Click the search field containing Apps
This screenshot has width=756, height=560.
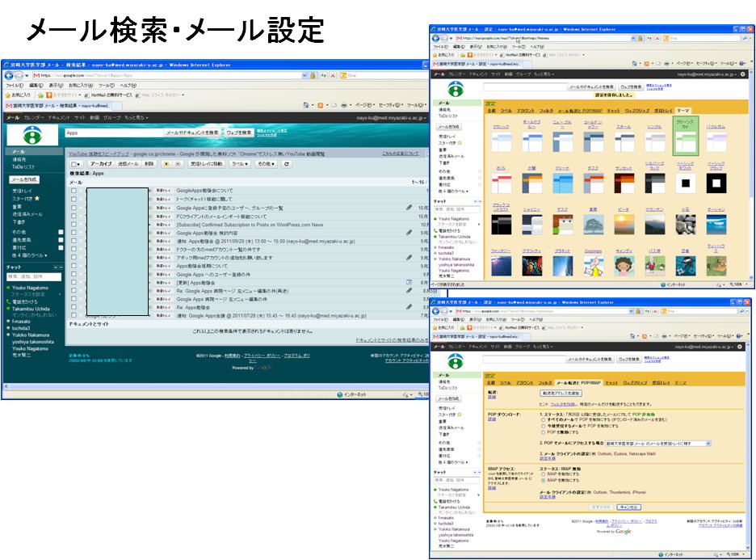click(x=113, y=133)
